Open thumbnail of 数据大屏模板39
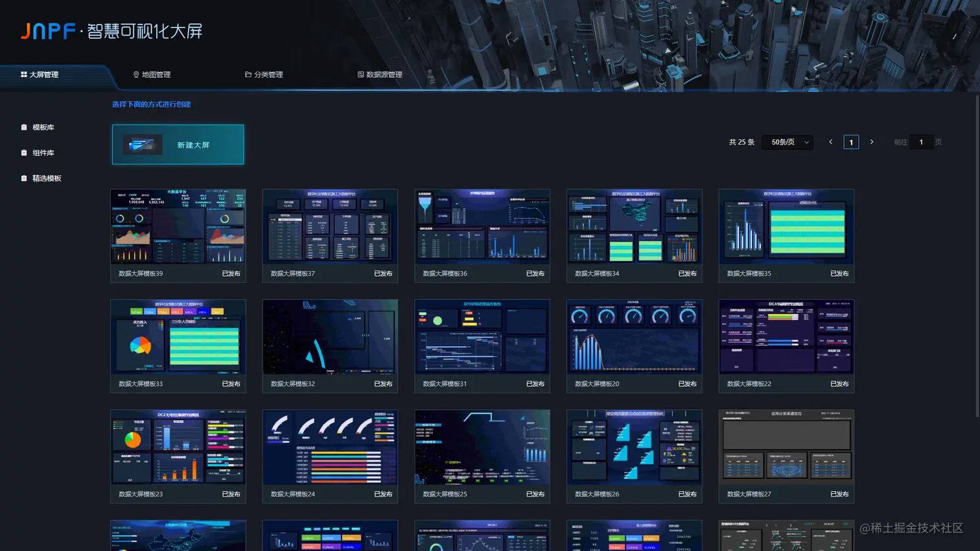980x551 pixels. 178,226
